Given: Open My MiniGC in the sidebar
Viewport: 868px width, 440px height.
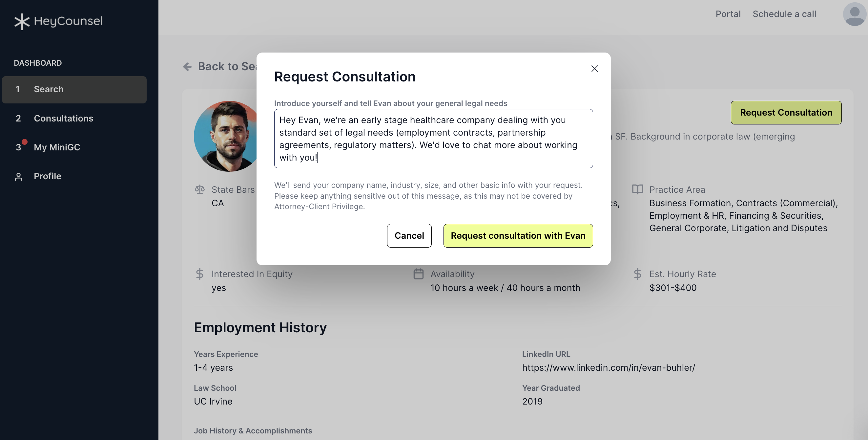Looking at the screenshot, I should [57, 147].
